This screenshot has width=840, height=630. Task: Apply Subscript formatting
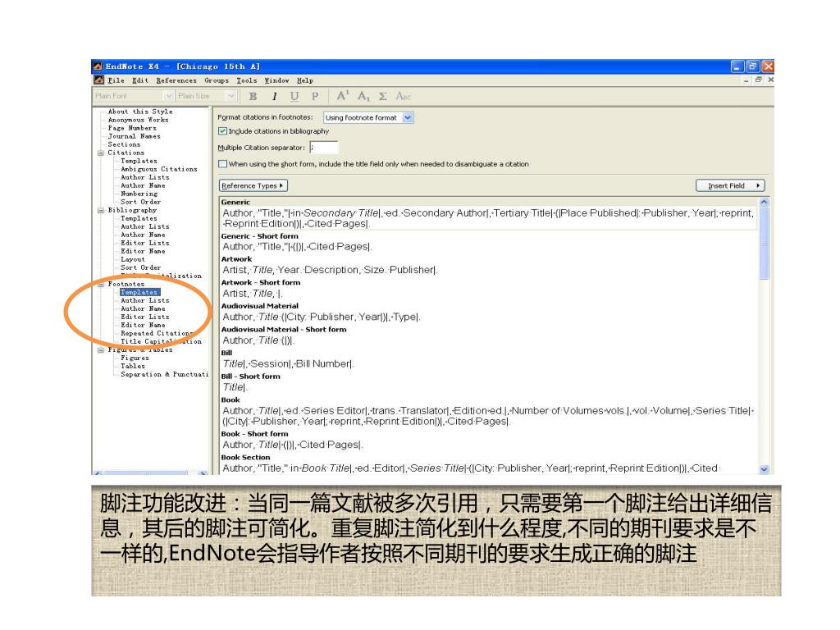click(x=363, y=97)
